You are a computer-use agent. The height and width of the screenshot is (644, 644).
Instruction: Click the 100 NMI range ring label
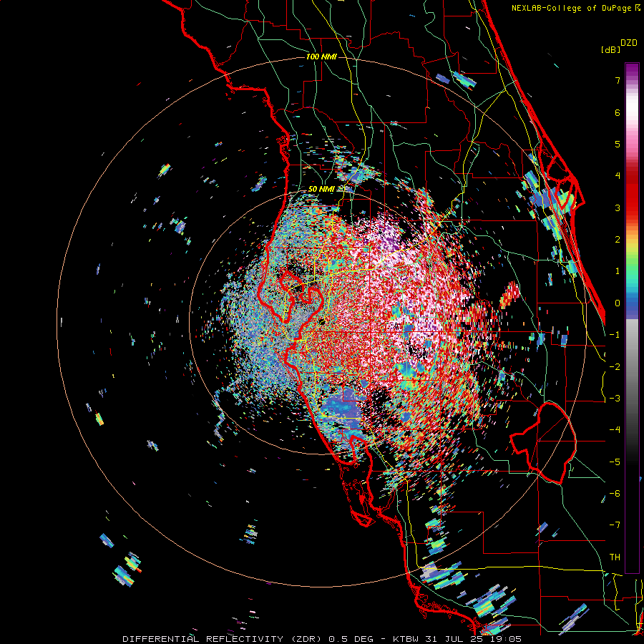321,57
